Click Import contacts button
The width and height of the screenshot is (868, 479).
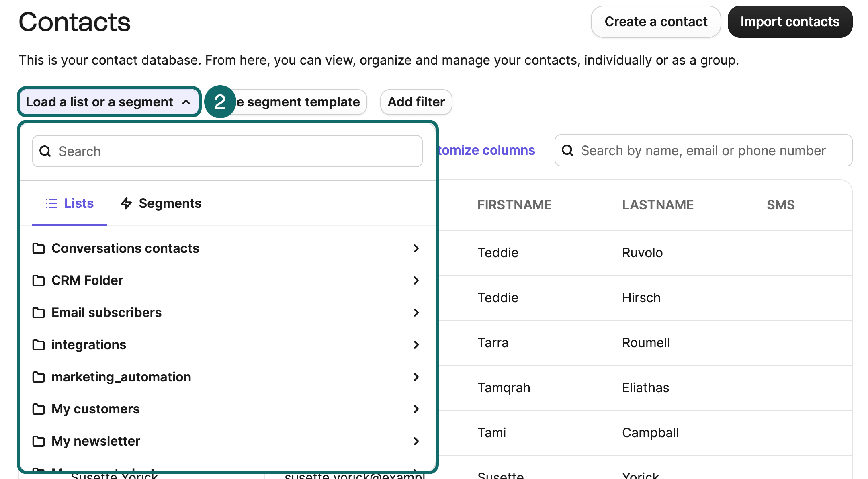point(790,22)
